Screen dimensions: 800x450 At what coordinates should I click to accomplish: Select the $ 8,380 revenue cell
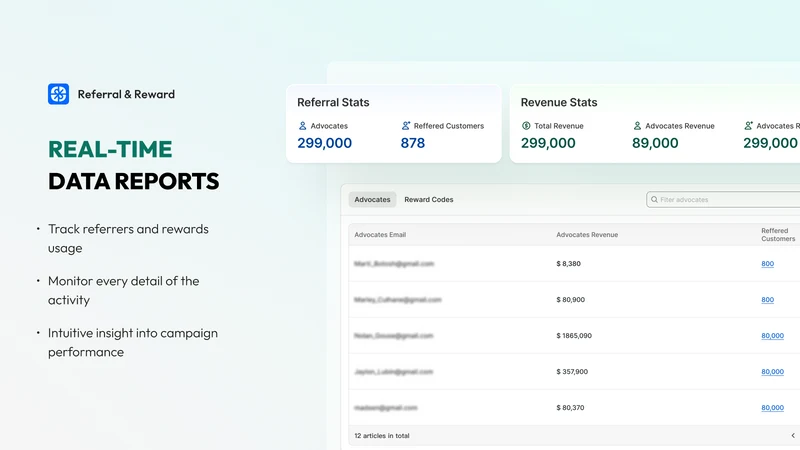tap(568, 264)
